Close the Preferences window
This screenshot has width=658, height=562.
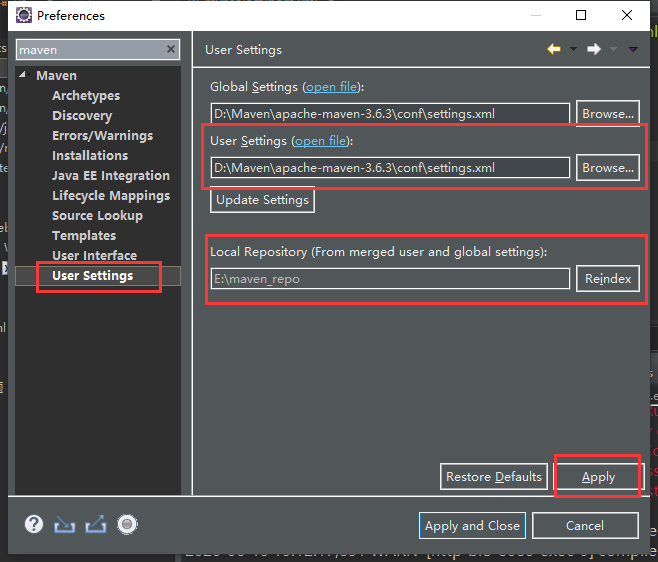coord(627,15)
